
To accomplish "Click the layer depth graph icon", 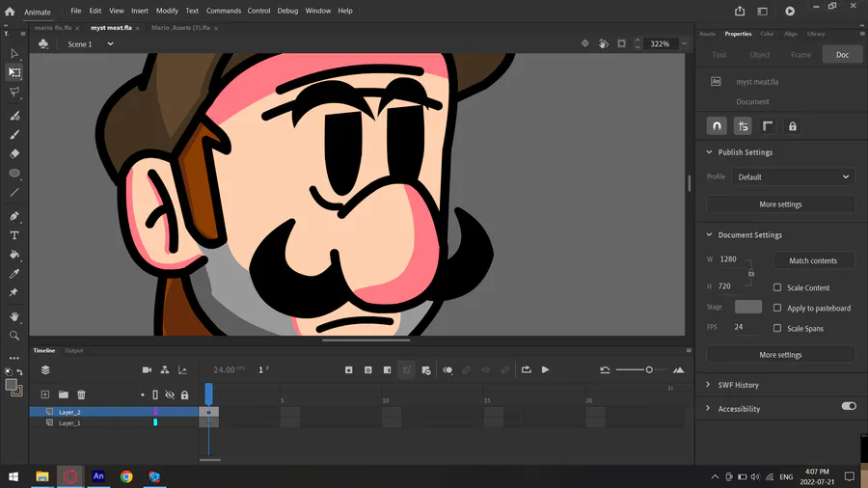I will pos(182,369).
